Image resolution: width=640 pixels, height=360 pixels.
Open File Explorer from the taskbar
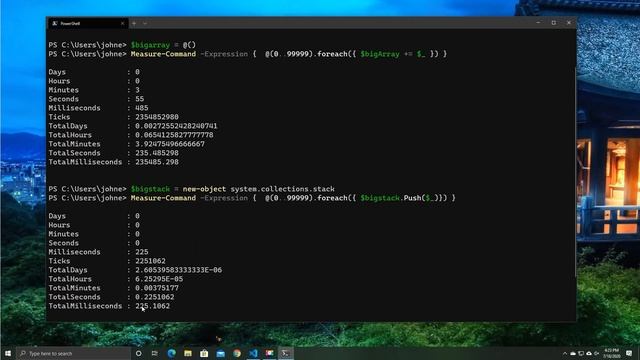pos(188,353)
